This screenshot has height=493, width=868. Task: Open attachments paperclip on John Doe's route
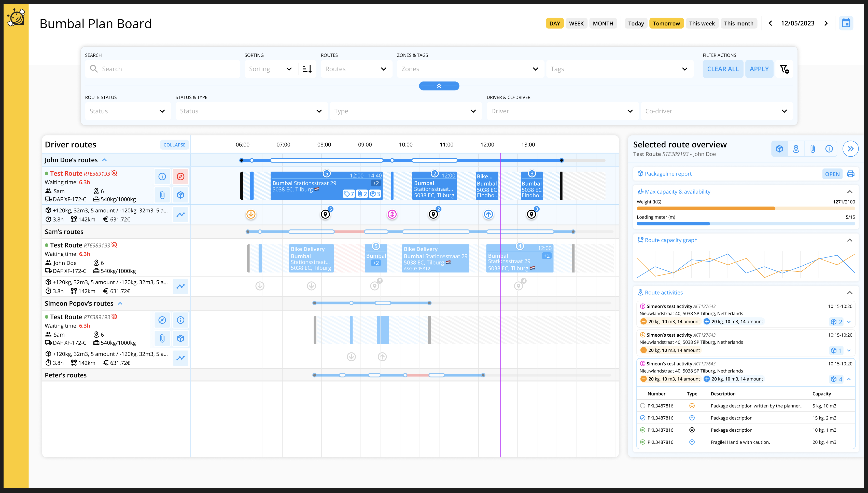coord(162,195)
